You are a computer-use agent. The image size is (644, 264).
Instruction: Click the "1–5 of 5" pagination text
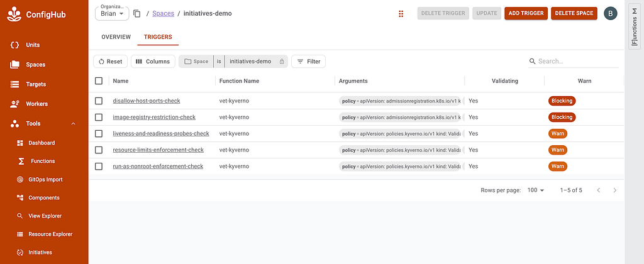571,190
